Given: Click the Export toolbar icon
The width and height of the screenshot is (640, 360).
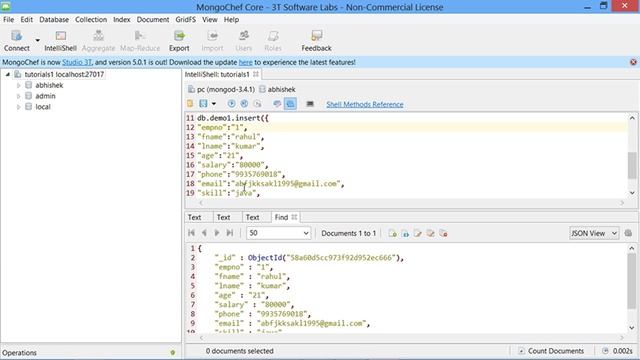Looking at the screenshot, I should (179, 41).
